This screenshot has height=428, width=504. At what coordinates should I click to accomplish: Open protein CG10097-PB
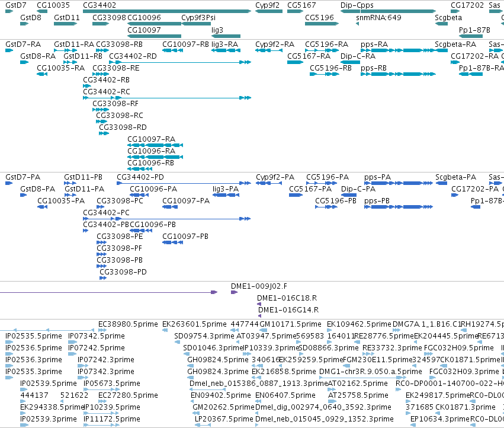[185, 236]
